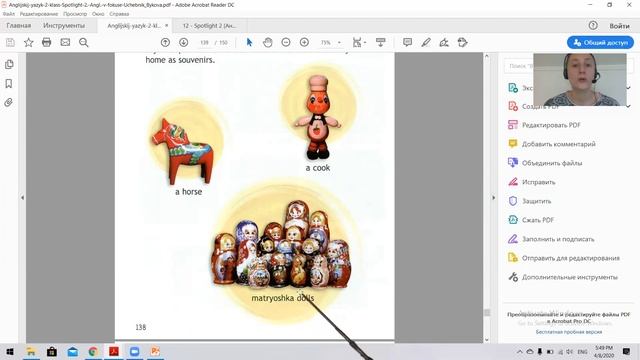Open the Сжать PDF tool

538,220
